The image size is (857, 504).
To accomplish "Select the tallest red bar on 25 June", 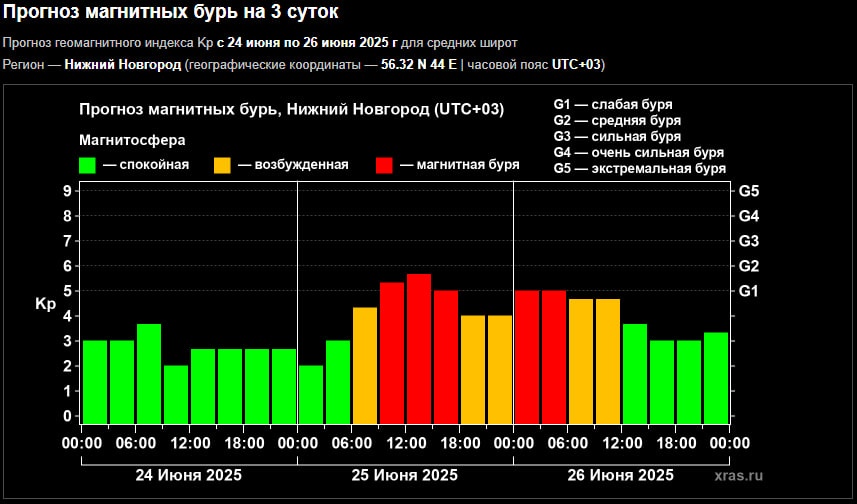I will 419,348.
